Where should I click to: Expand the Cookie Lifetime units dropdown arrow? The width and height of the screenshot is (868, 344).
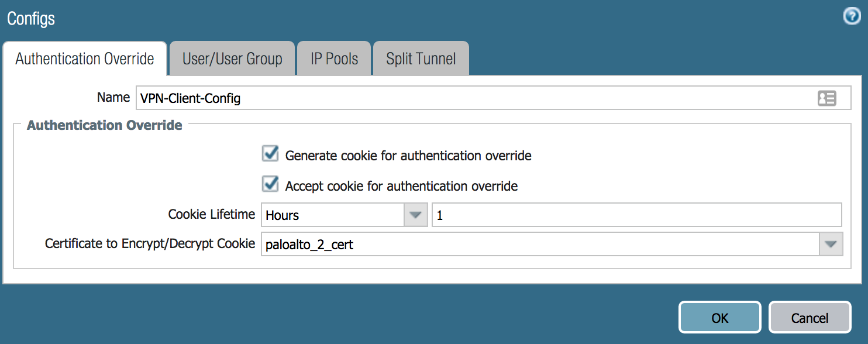pos(415,215)
